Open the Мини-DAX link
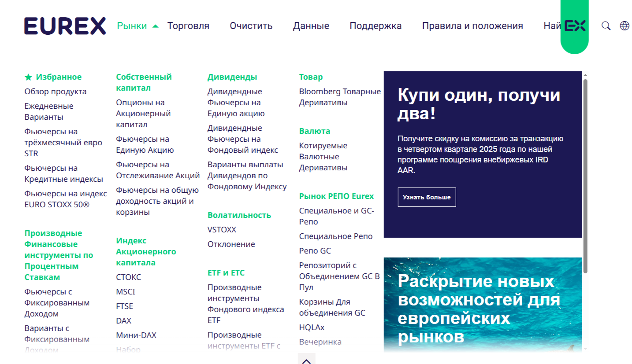 136,335
